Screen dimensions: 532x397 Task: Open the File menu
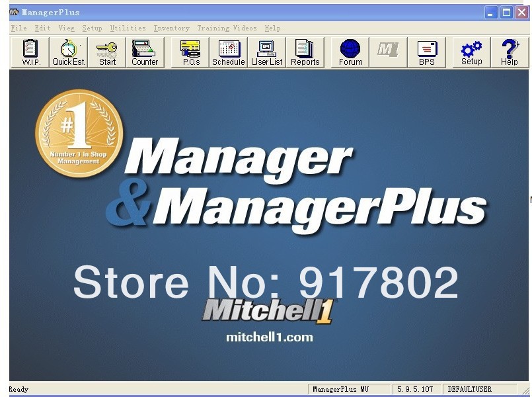(19, 28)
